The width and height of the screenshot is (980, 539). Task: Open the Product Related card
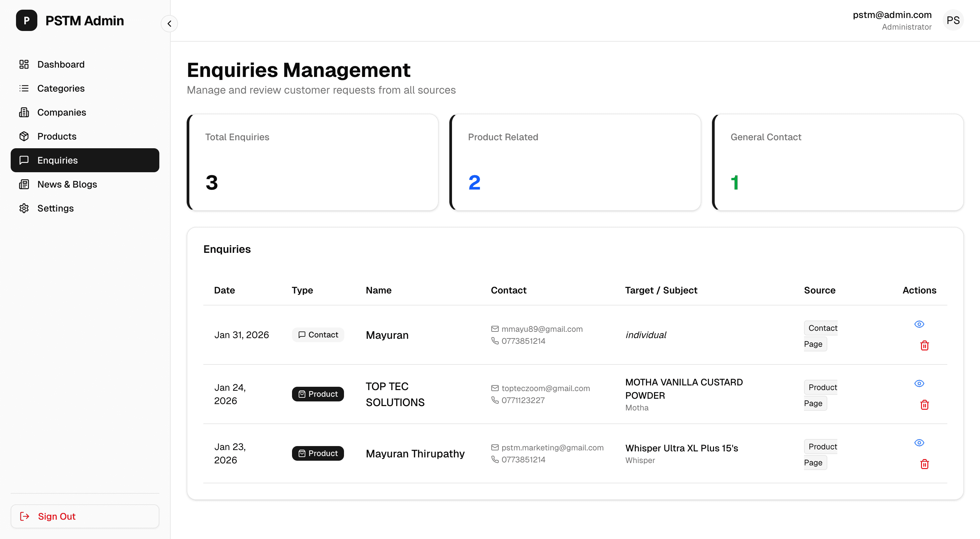coord(575,162)
